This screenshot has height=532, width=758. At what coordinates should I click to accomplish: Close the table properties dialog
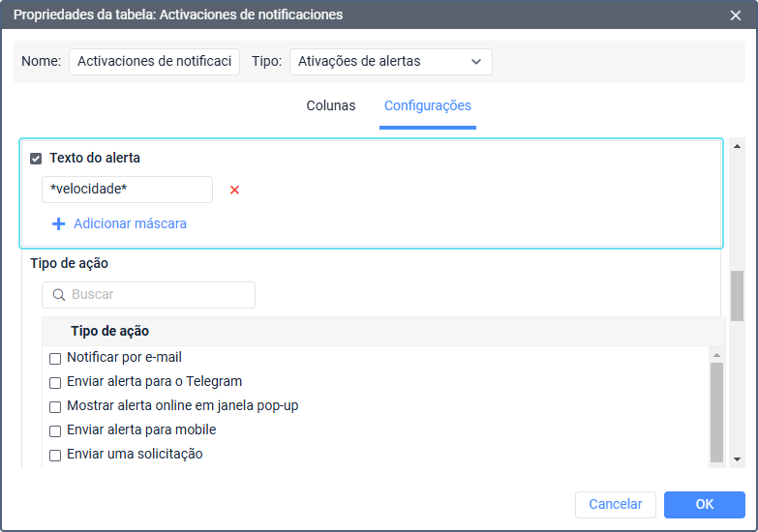735,15
